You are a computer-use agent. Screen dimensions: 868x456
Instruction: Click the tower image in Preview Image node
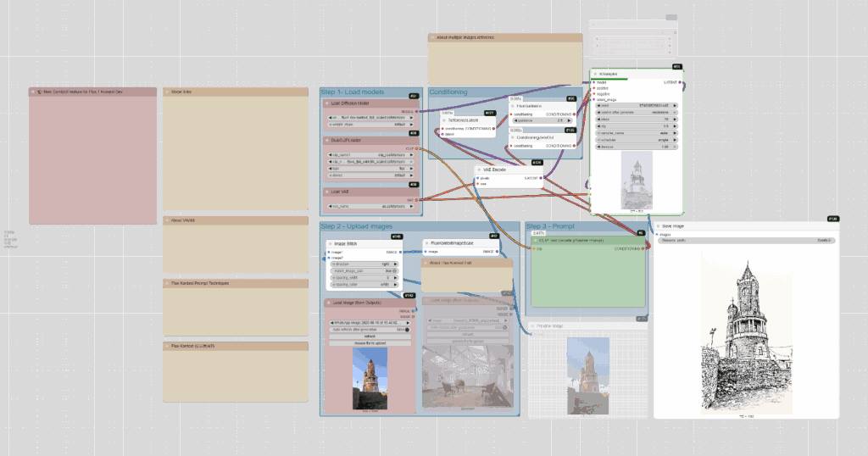(x=588, y=375)
